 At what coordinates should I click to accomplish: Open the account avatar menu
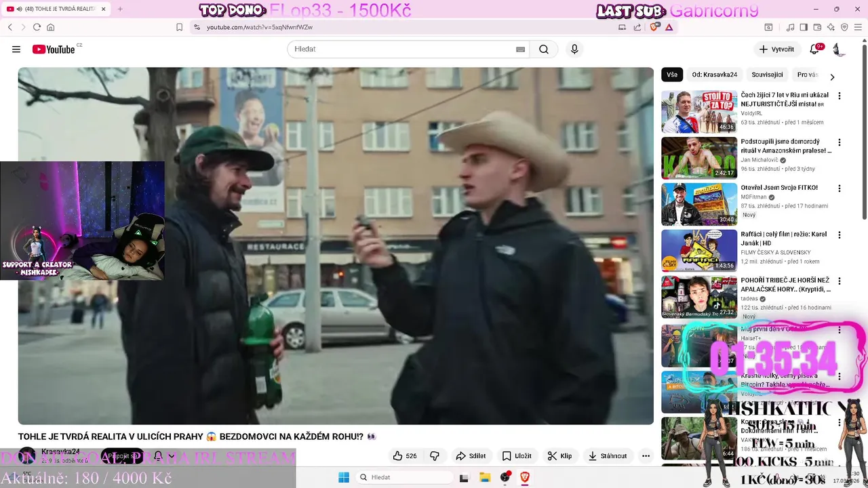(839, 49)
